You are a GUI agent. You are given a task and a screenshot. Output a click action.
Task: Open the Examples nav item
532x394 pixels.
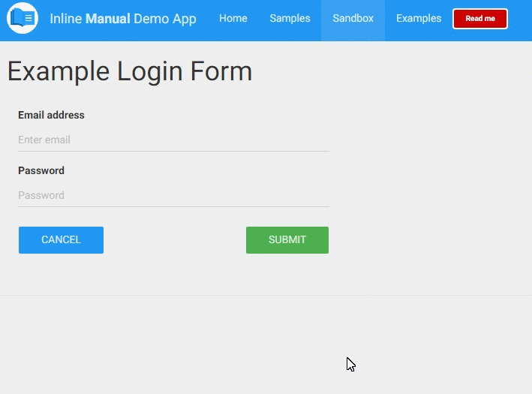click(x=419, y=18)
